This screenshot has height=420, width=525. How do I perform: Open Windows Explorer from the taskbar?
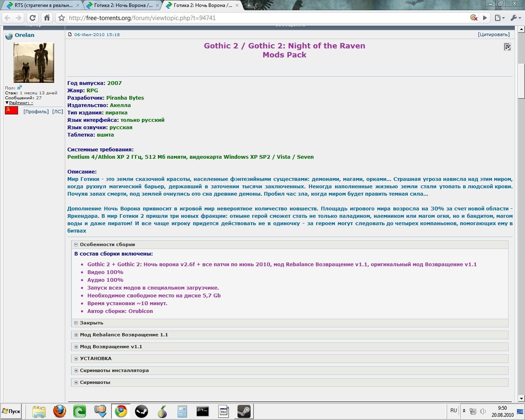click(x=39, y=411)
